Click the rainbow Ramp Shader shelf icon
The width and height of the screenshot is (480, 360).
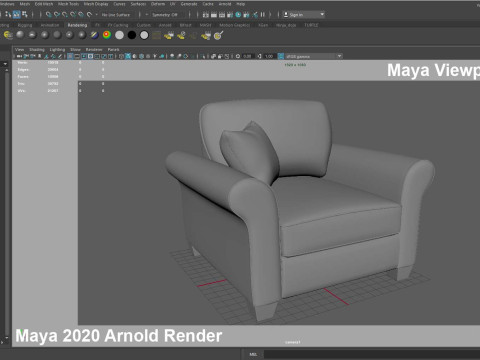pos(107,35)
